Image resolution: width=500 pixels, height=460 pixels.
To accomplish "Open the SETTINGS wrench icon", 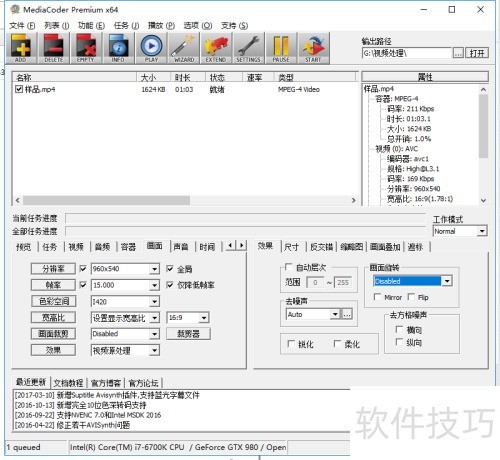I will coord(248,48).
